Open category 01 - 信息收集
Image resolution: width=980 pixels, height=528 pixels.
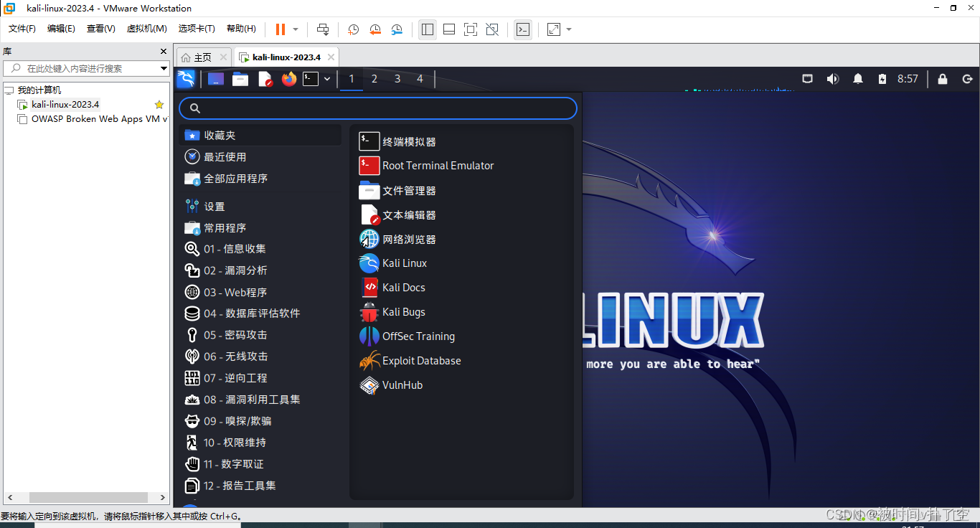261,249
